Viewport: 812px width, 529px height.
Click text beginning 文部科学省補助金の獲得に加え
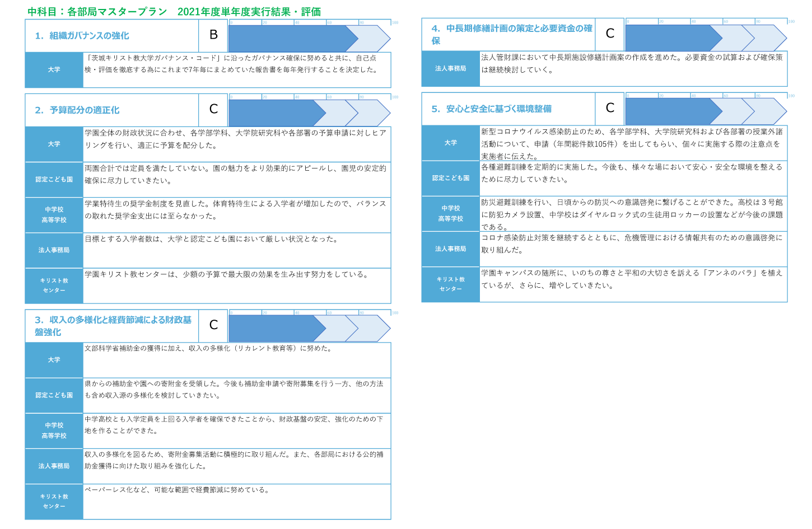tap(208, 348)
